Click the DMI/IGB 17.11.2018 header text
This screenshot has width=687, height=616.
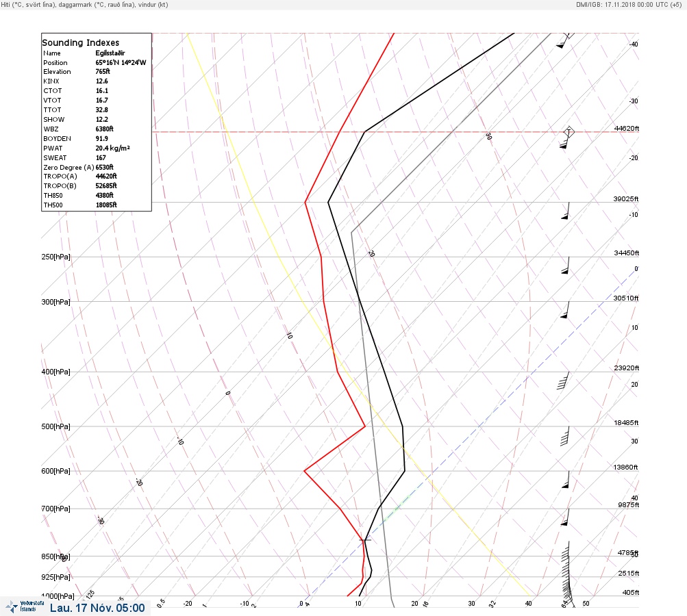pyautogui.click(x=629, y=4)
